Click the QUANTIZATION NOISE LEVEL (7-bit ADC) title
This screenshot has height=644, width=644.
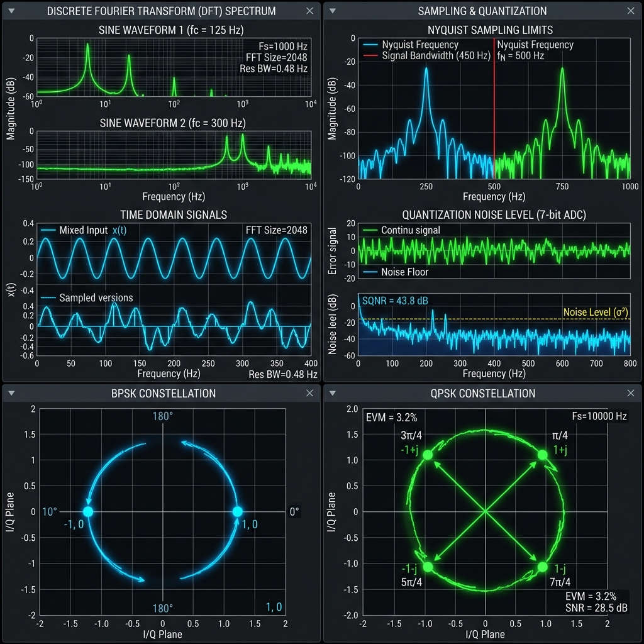pyautogui.click(x=494, y=214)
